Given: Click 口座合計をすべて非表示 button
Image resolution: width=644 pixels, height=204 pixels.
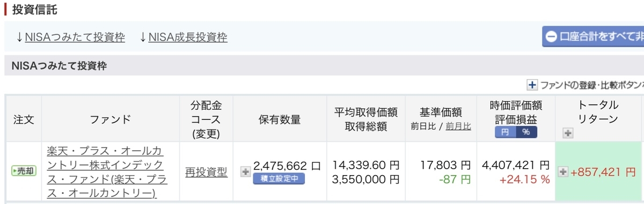Looking at the screenshot, I should pyautogui.click(x=593, y=36).
